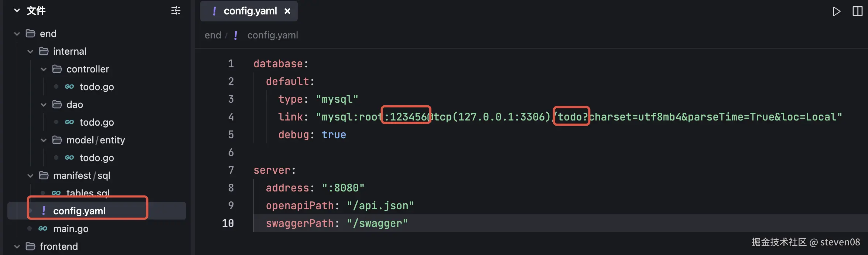Click the Go icon beside main.go
868x255 pixels.
[43, 229]
